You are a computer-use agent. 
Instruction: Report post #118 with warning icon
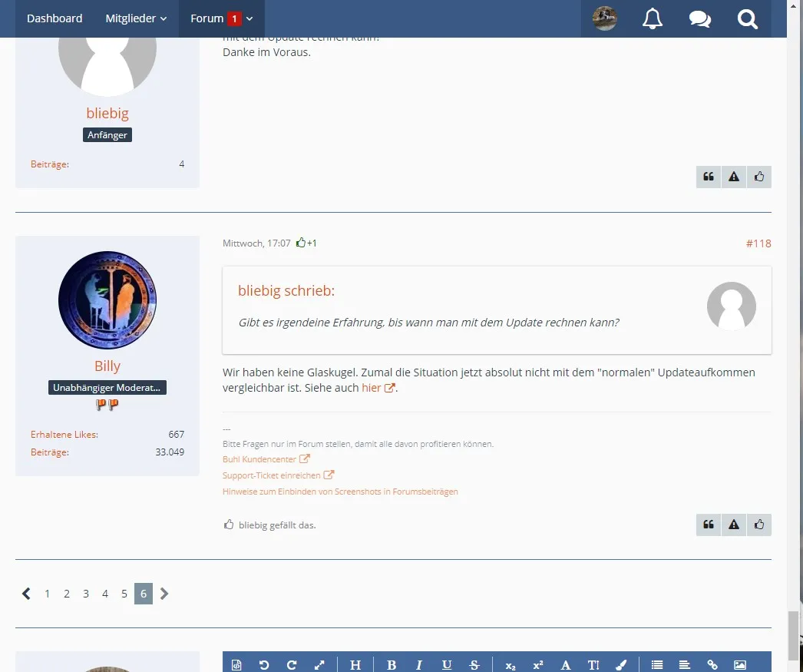(x=734, y=525)
